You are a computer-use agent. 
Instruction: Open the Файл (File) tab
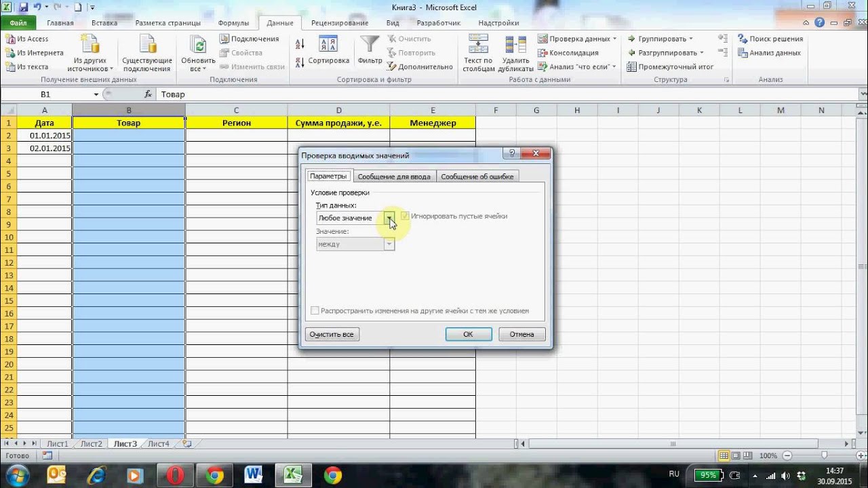tap(18, 22)
